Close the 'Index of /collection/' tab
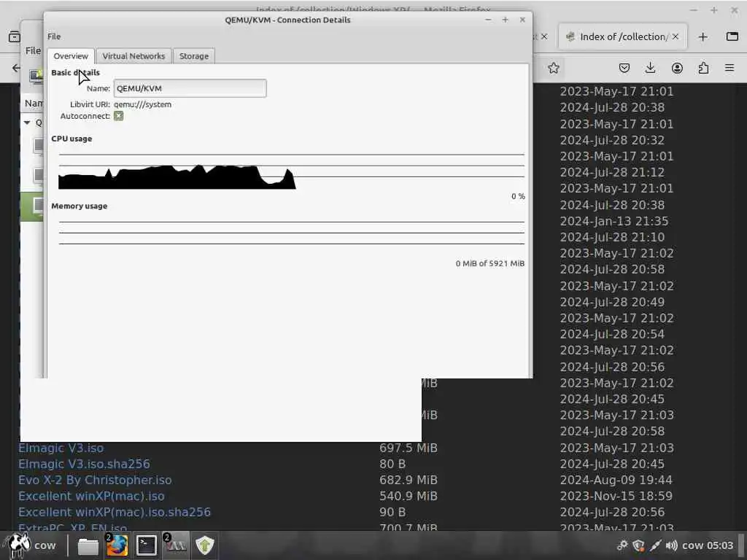 pyautogui.click(x=675, y=36)
